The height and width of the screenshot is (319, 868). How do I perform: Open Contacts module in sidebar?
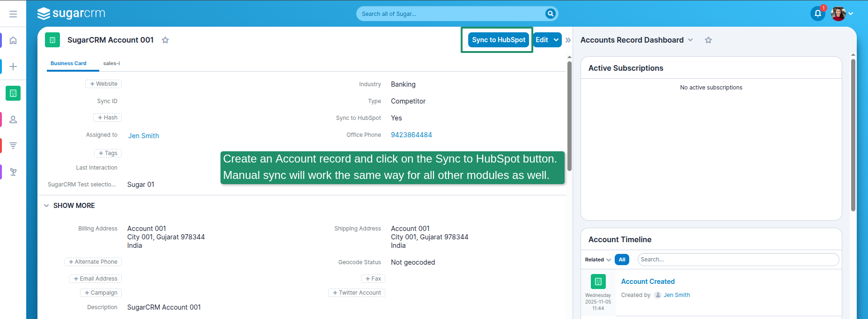click(x=13, y=119)
